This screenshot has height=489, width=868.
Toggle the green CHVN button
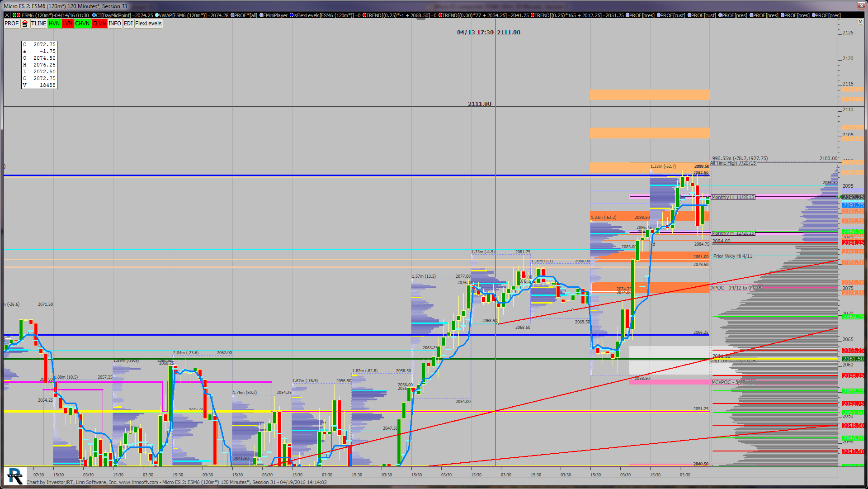[83, 24]
